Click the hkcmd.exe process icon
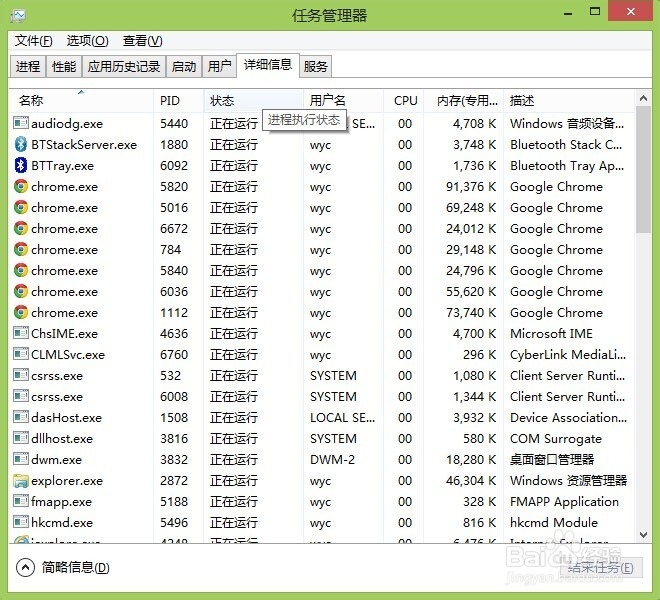This screenshot has width=660, height=600. click(x=21, y=522)
